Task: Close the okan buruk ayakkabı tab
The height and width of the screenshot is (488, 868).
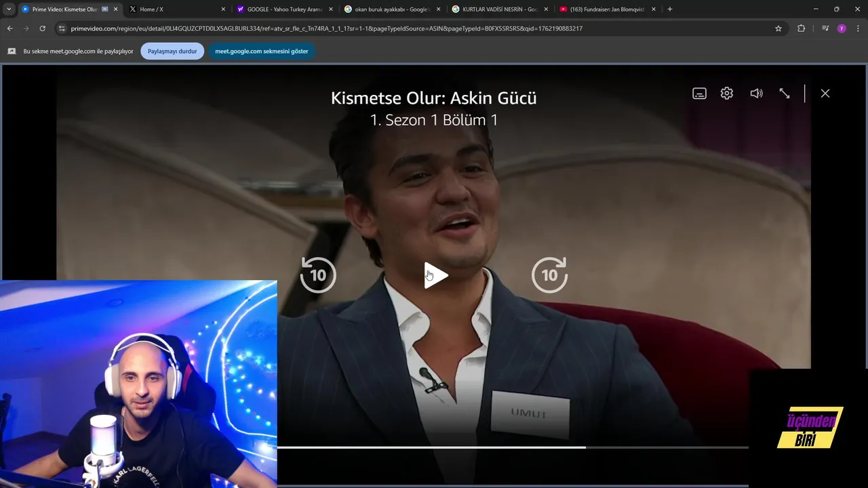Action: pyautogui.click(x=439, y=9)
